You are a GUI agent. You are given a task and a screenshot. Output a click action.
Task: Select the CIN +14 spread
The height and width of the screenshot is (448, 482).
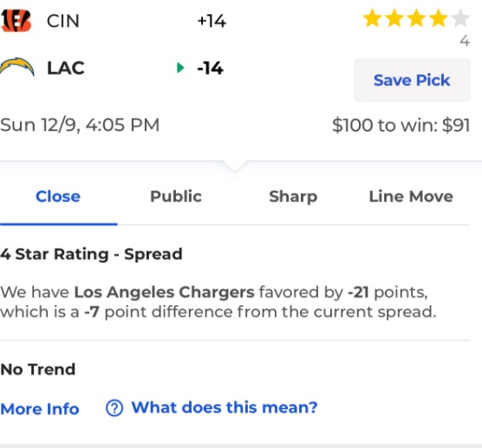[212, 21]
